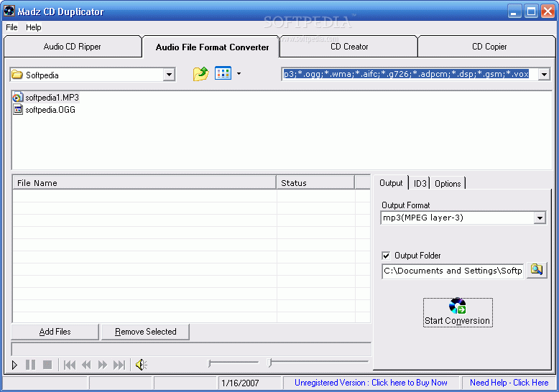Select the Output sub-tab
Image resolution: width=559 pixels, height=392 pixels.
click(x=391, y=183)
